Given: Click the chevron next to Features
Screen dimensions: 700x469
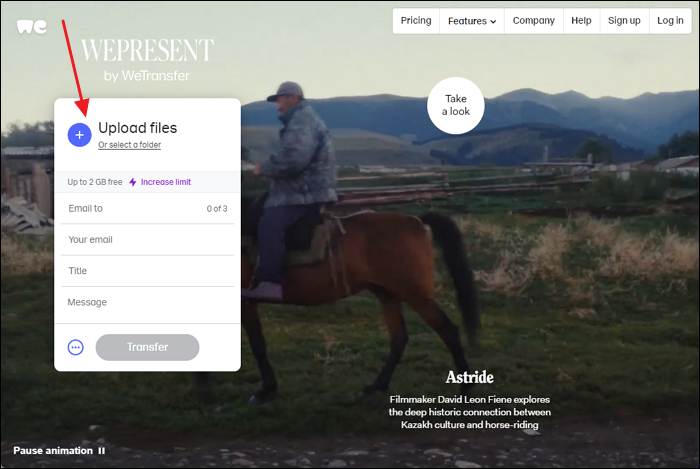Looking at the screenshot, I should (x=493, y=21).
